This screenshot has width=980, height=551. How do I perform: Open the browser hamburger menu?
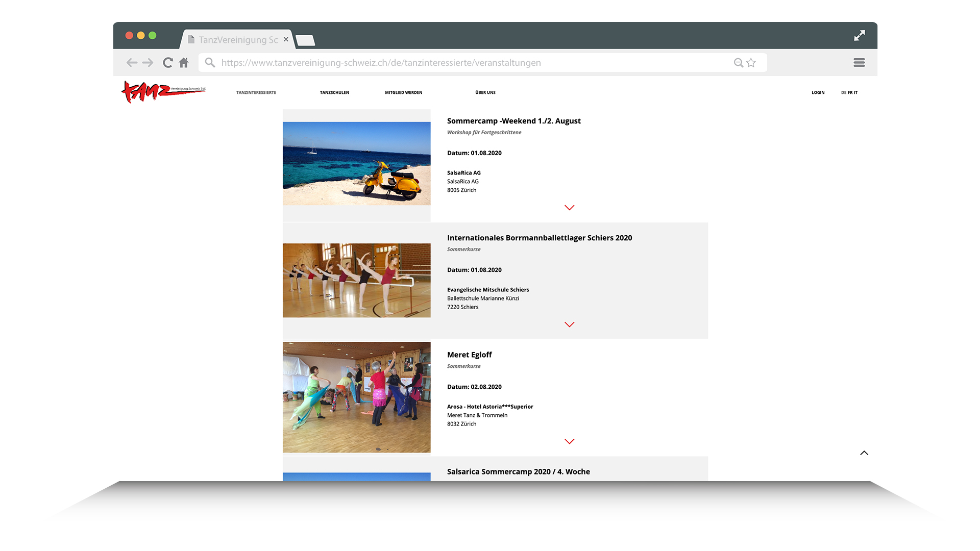859,63
